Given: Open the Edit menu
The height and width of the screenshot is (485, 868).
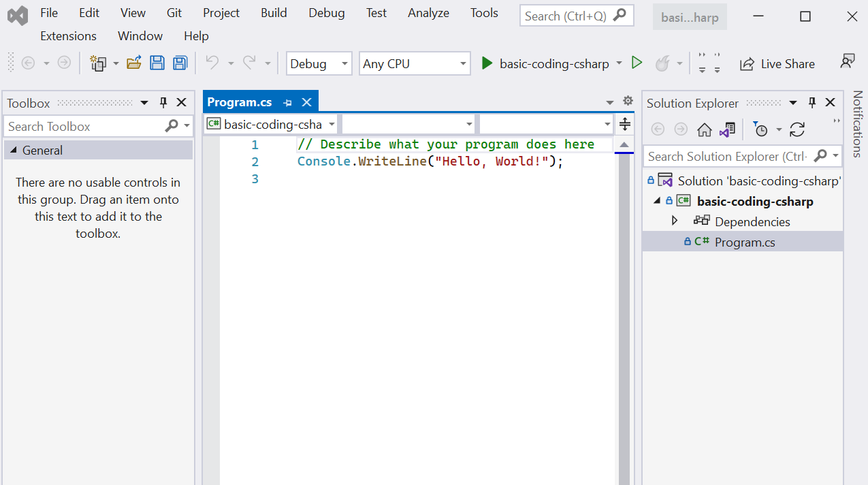Looking at the screenshot, I should coord(89,13).
